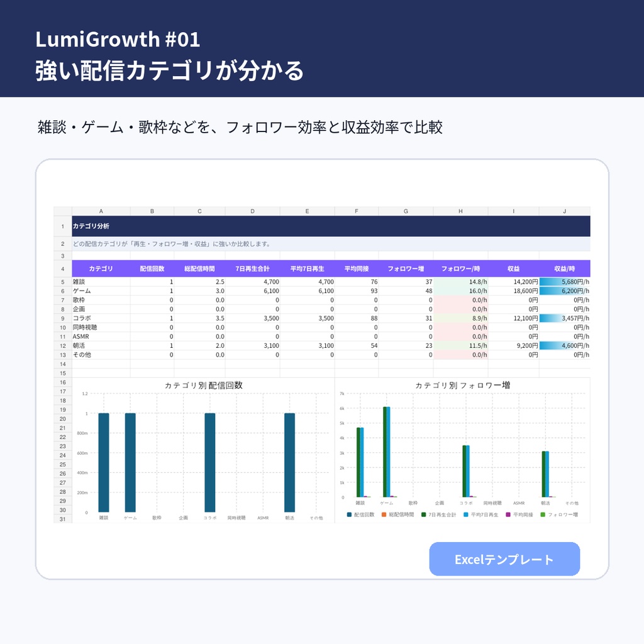Click the フォロワー増 legend entry
644x644 pixels.
tap(559, 514)
